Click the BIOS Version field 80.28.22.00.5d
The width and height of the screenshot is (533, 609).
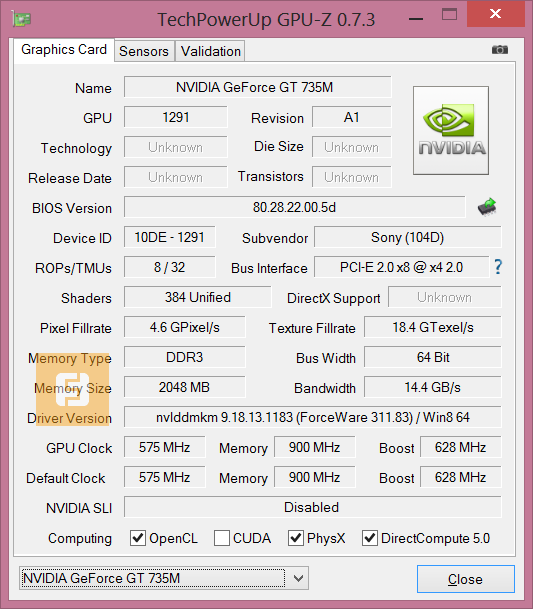point(294,207)
